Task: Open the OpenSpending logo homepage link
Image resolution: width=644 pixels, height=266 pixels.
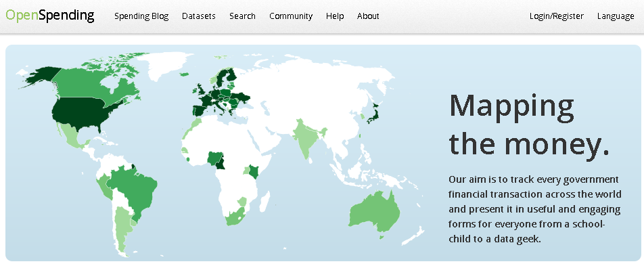Action: click(50, 16)
